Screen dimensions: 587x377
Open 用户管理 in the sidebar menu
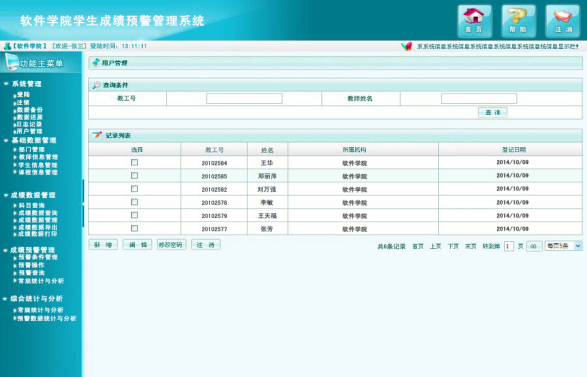[x=30, y=131]
